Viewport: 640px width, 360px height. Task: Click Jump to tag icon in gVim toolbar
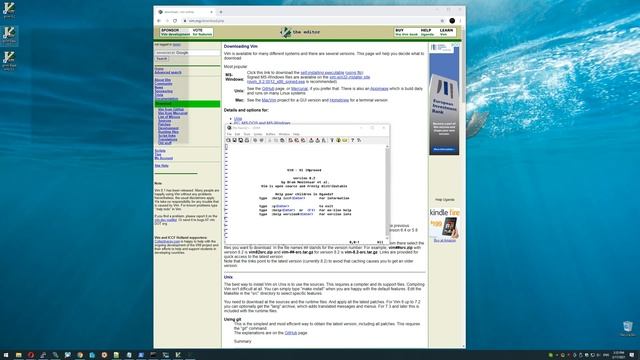tap(345, 140)
